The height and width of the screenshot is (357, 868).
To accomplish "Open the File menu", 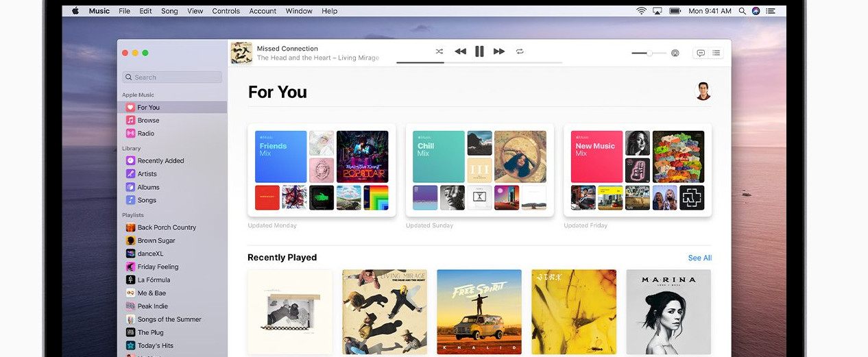I will tap(124, 11).
